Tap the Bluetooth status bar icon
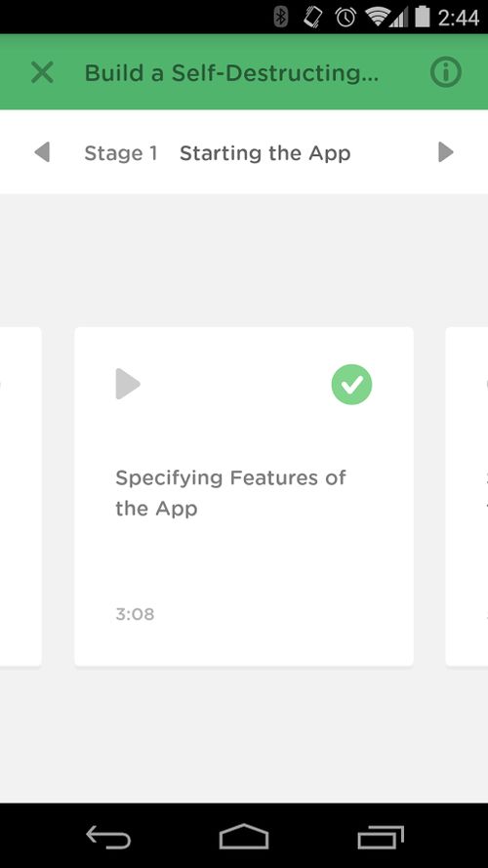The image size is (488, 868). 282,18
